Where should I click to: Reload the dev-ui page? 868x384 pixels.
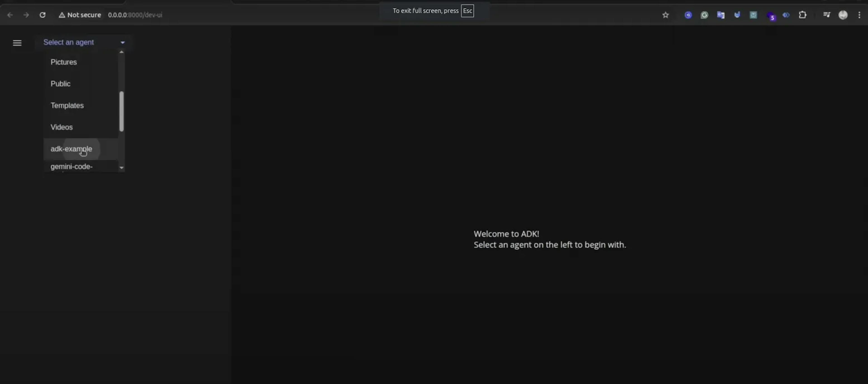(x=42, y=15)
